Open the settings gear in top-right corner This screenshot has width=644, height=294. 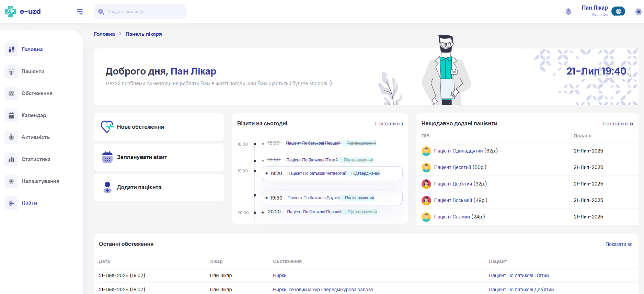tap(638, 12)
